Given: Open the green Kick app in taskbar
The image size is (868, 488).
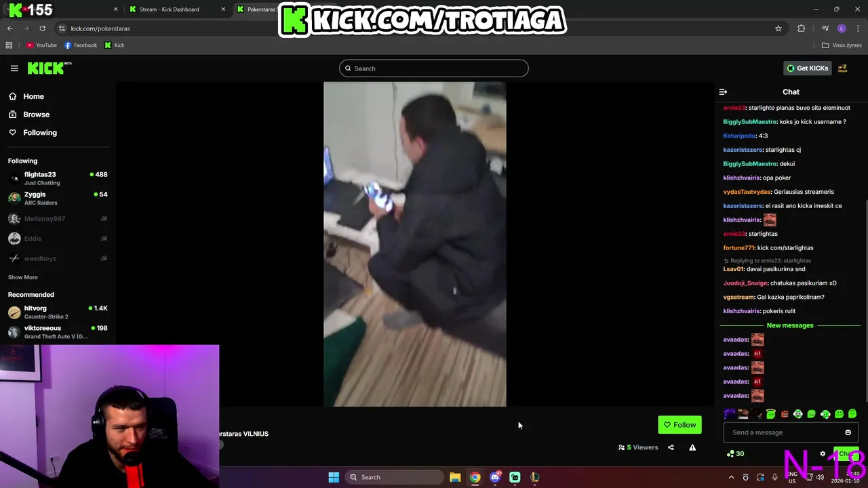Looking at the screenshot, I should pos(515,477).
